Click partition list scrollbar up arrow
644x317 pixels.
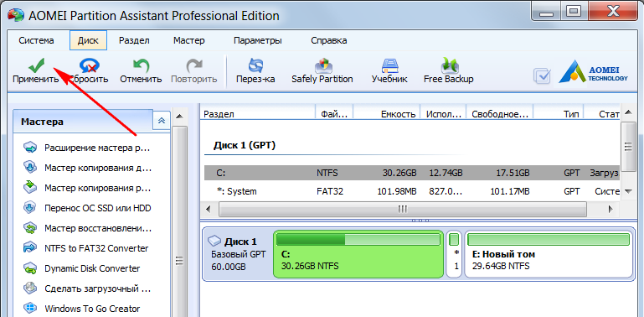(x=627, y=112)
